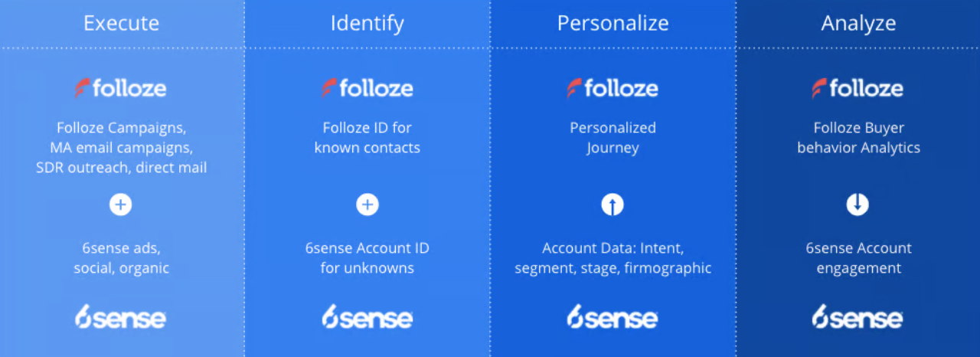Click the Folloze logo under Identify
The width and height of the screenshot is (980, 357).
click(x=367, y=88)
